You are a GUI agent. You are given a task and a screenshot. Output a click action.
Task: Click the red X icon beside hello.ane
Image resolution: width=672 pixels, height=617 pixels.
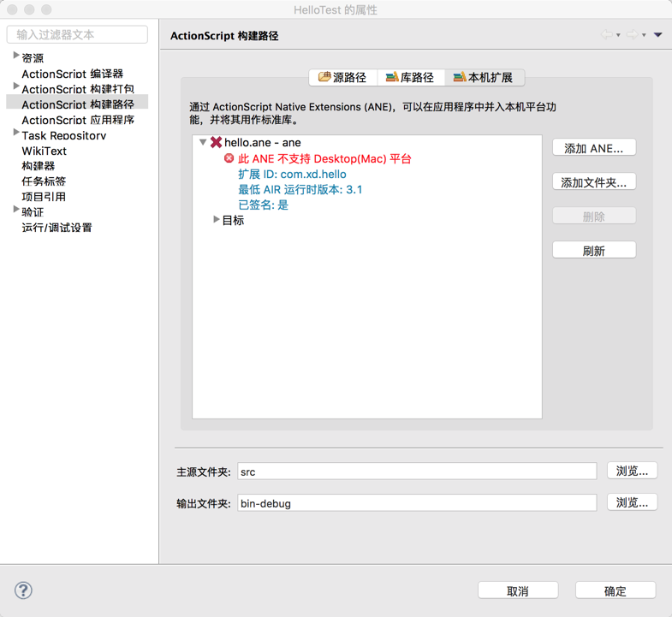tap(216, 142)
